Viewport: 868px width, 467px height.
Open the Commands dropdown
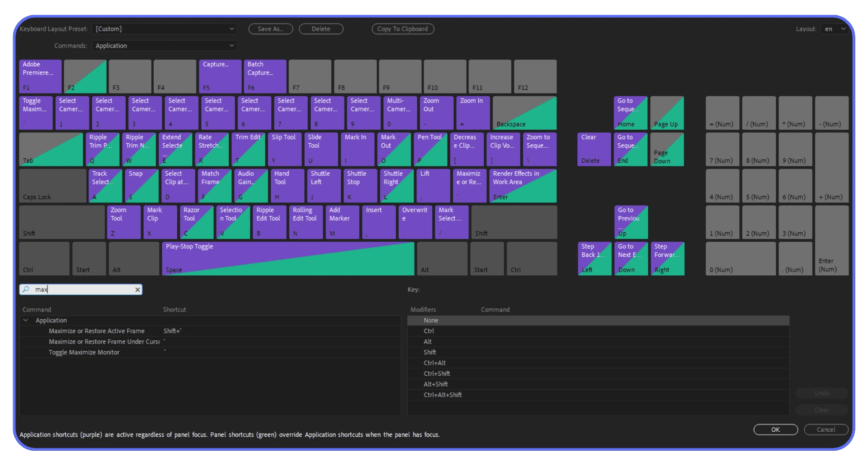coord(164,45)
